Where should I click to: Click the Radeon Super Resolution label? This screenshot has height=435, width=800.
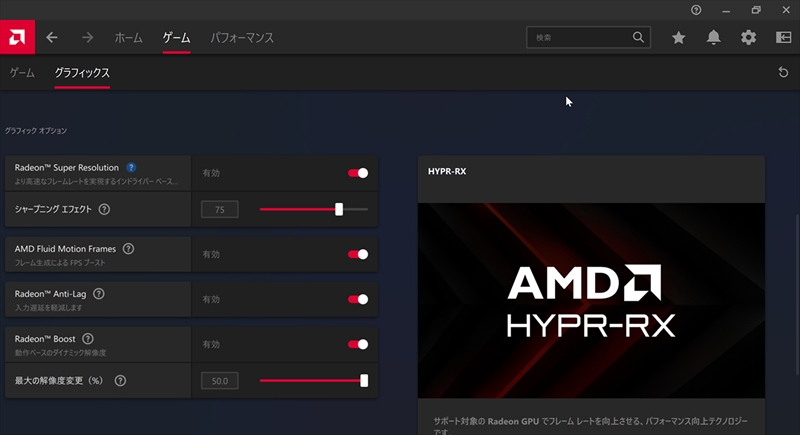pyautogui.click(x=66, y=167)
